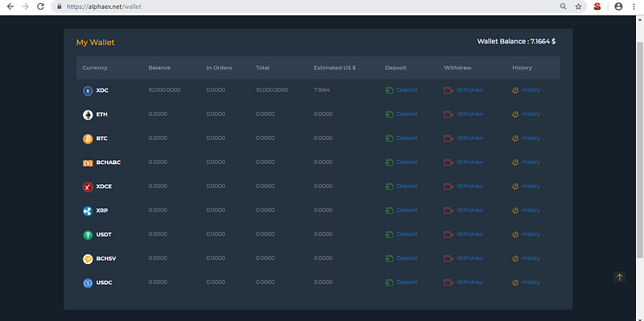The height and width of the screenshot is (321, 644).
Task: Click the BCHABC coin logo icon
Action: coord(88,163)
